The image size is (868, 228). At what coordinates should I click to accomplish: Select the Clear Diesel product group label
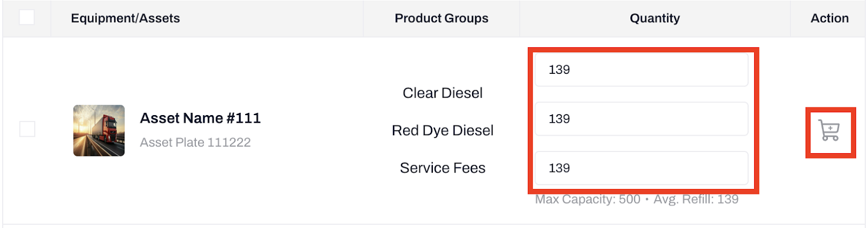pyautogui.click(x=442, y=93)
